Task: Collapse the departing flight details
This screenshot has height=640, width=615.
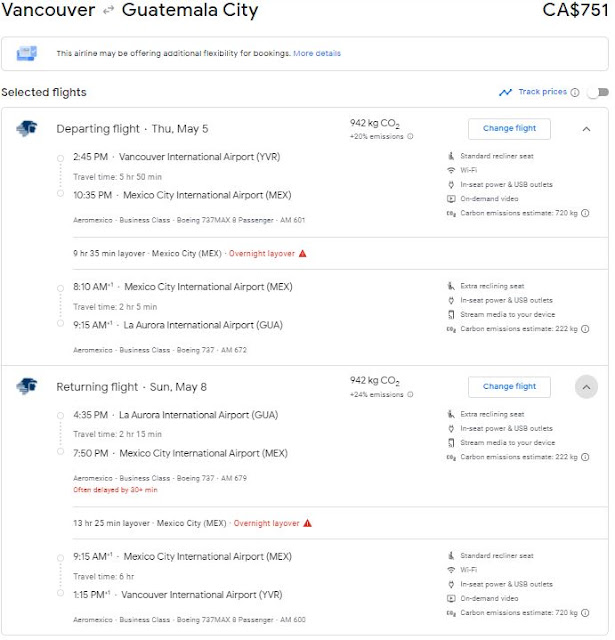Action: (x=586, y=129)
